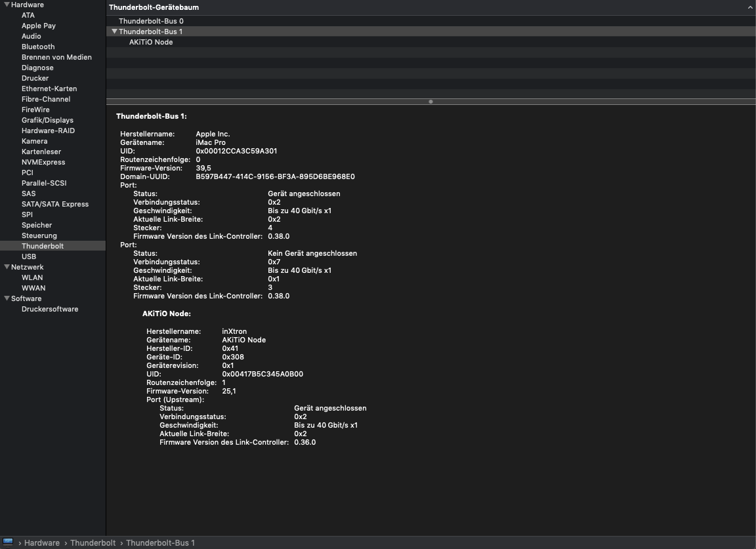Screen dimensions: 756x549
Task: Select Apple Pay in hardware list
Action: 39,26
